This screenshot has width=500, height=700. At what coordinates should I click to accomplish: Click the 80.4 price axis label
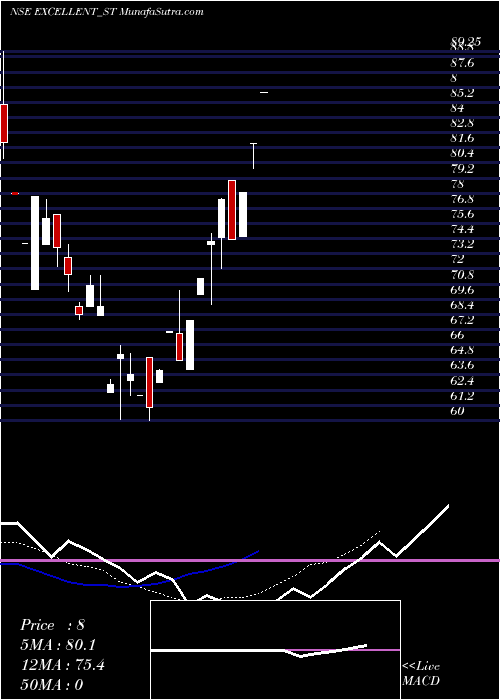tap(462, 154)
